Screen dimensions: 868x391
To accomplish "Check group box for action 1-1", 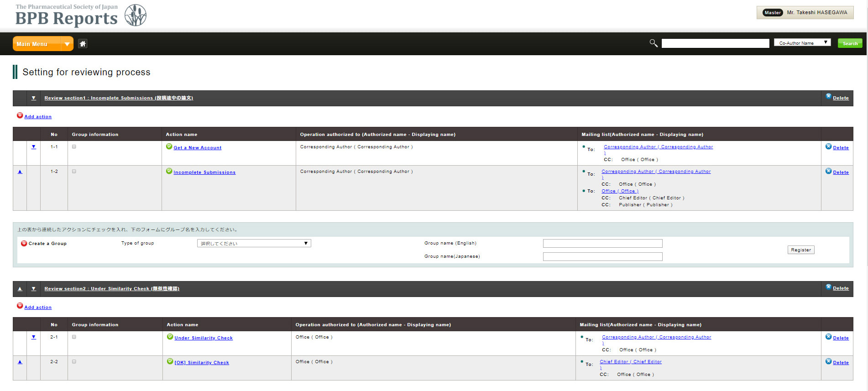I will point(74,146).
